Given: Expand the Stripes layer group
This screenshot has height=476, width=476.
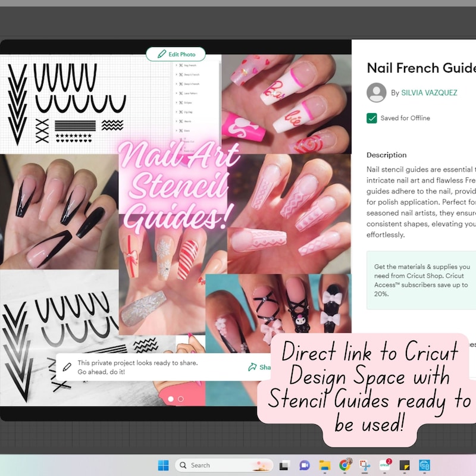Looking at the screenshot, I should [x=177, y=102].
